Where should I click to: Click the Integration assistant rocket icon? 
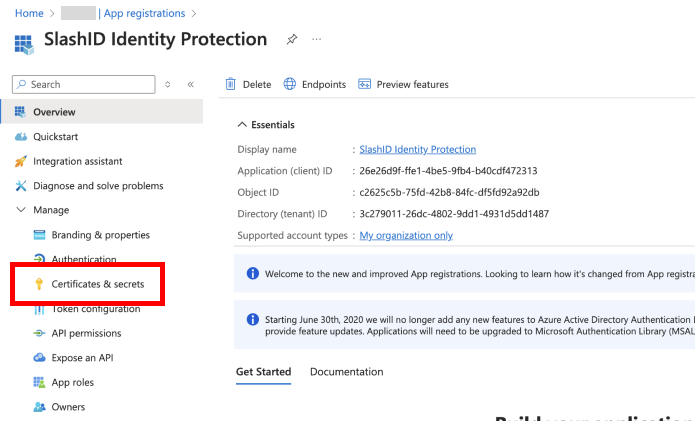point(21,161)
